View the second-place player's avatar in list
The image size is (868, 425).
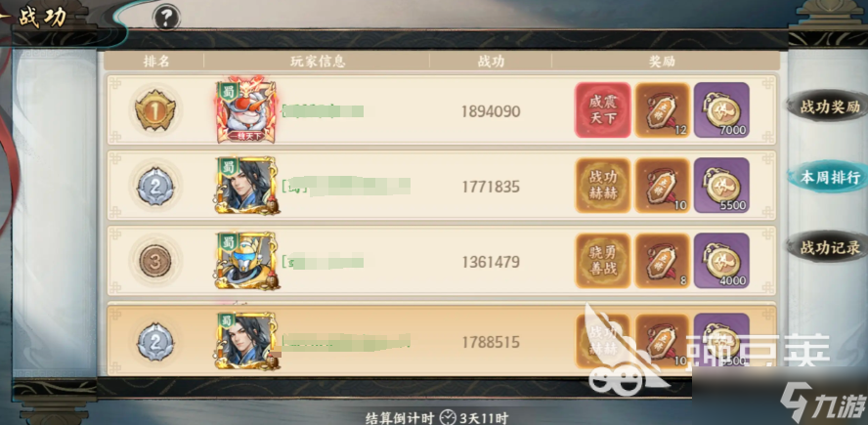tap(246, 186)
